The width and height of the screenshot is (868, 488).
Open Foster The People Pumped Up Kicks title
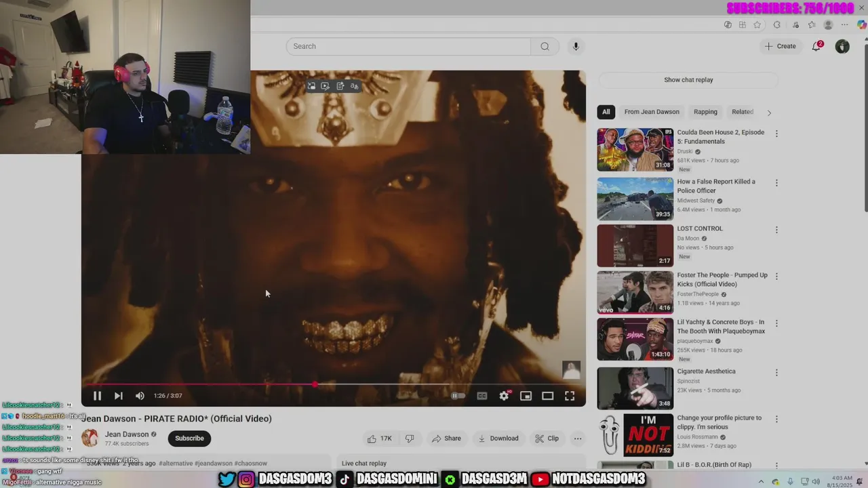722,280
